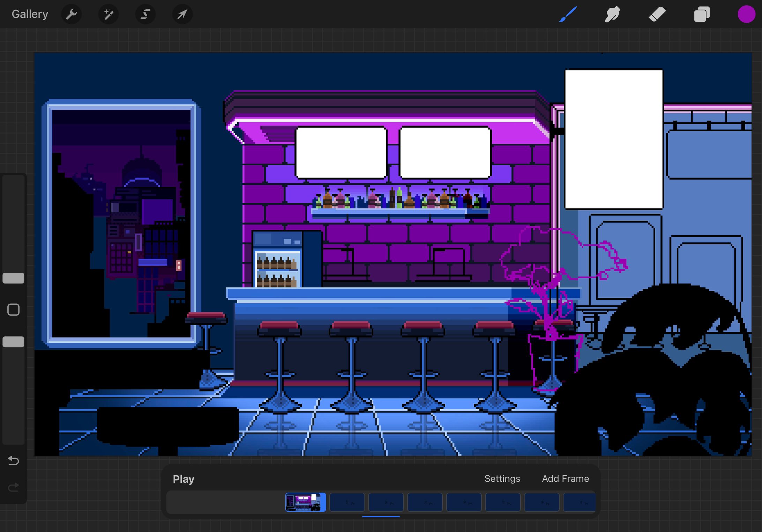
Task: Tap the undo arrow
Action: 13,461
